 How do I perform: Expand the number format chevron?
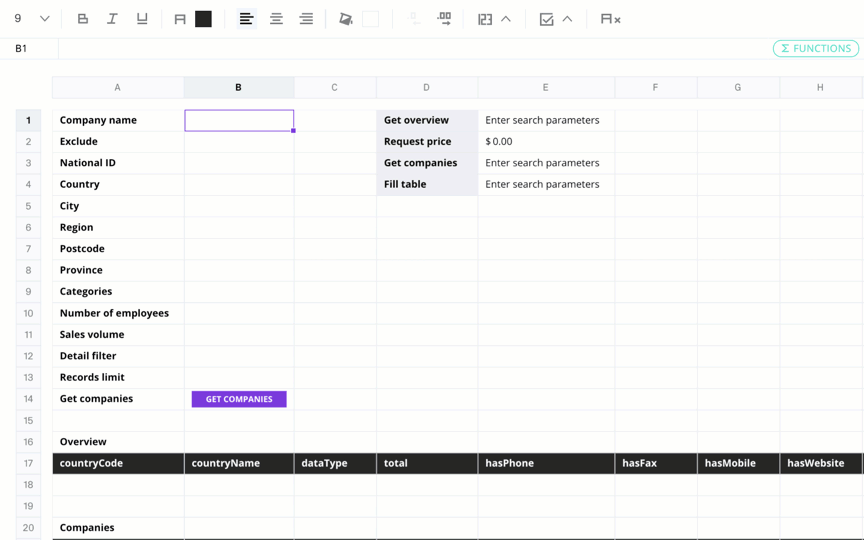pyautogui.click(x=506, y=19)
